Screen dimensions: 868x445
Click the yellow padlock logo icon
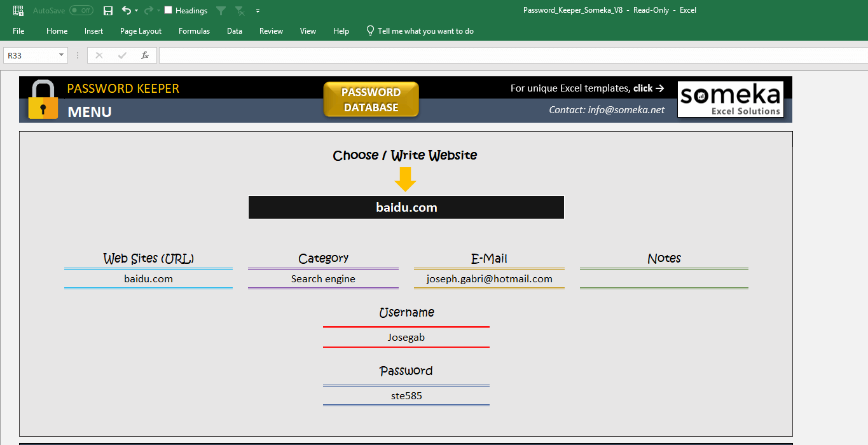[x=43, y=100]
